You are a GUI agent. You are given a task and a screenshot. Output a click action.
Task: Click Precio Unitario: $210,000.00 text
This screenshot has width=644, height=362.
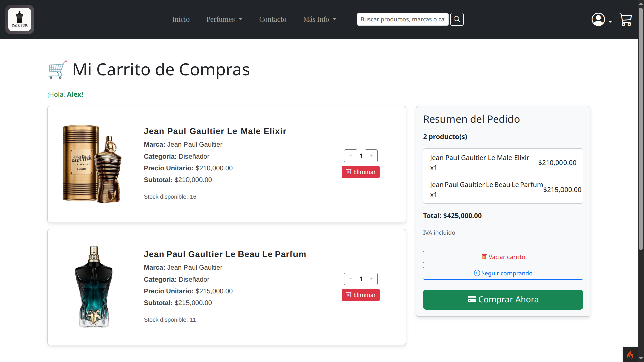(188, 168)
